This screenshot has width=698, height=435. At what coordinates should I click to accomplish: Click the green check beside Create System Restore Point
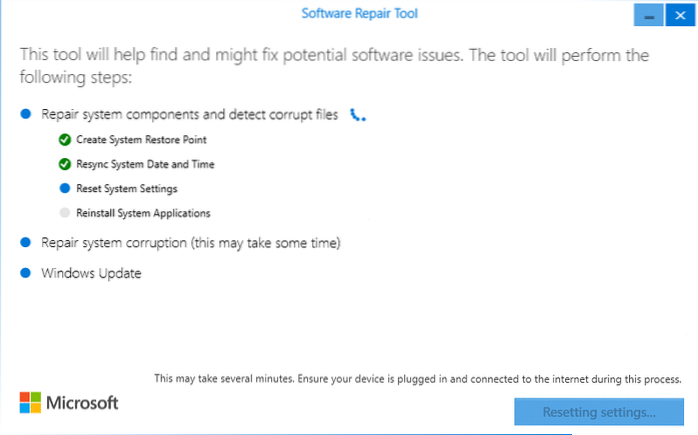point(65,140)
